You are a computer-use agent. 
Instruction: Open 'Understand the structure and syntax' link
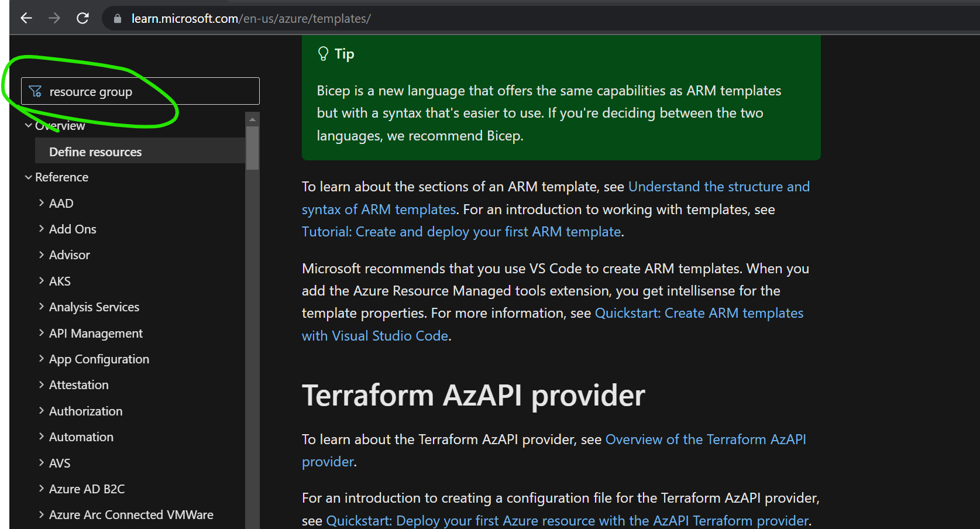556,198
